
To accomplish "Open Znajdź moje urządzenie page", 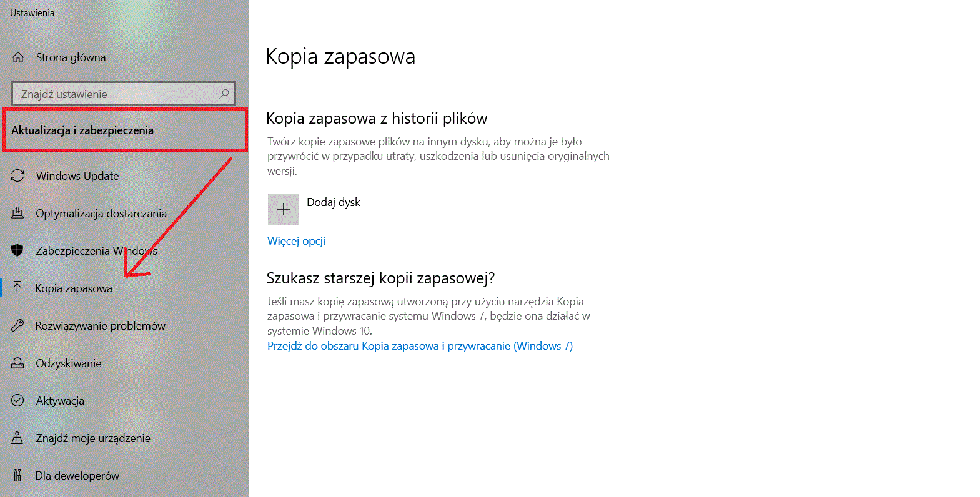I will [x=93, y=438].
